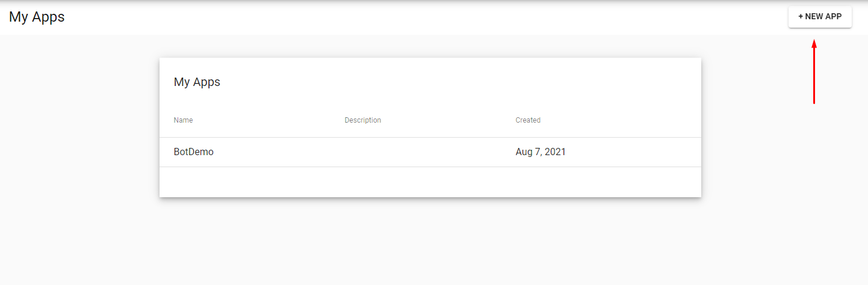
Task: Select the BotDemo table row
Action: 430,152
